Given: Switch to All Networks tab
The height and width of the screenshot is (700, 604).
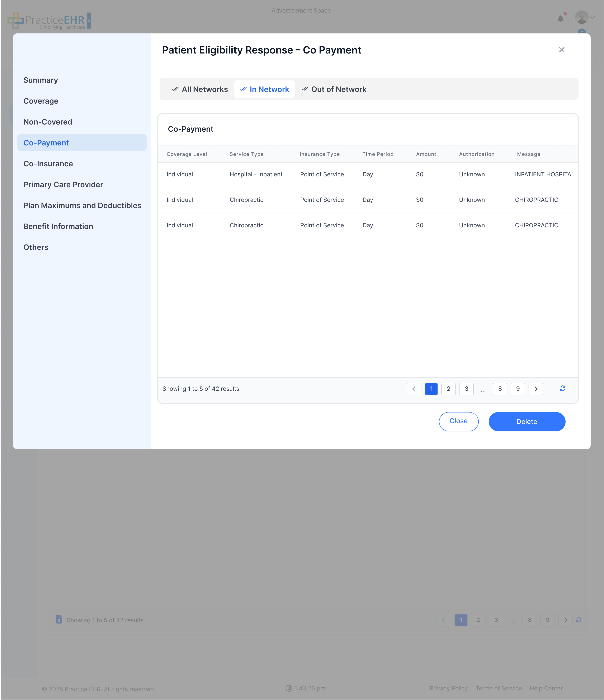Looking at the screenshot, I should 200,89.
